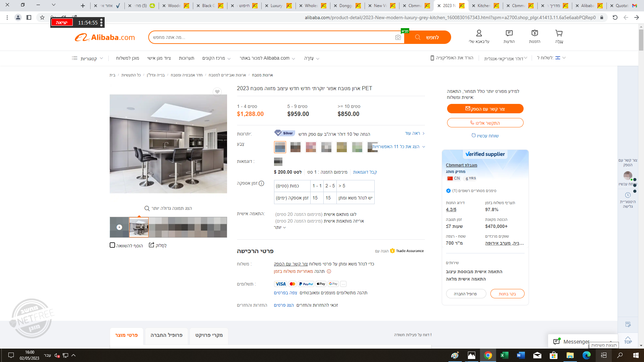The image size is (644, 362).
Task: Open the shopping cart icon
Action: coord(559,34)
